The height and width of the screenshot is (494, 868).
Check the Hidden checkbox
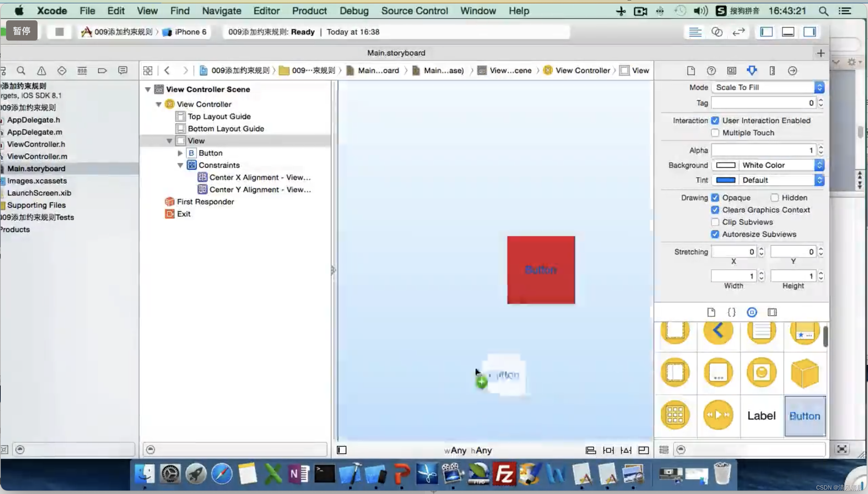[774, 198]
